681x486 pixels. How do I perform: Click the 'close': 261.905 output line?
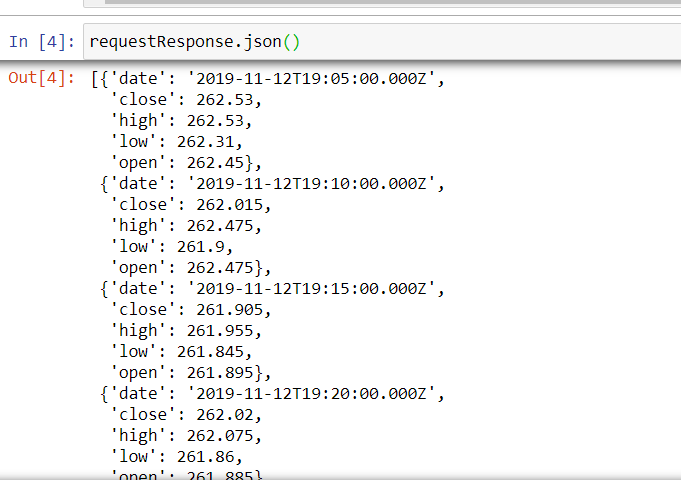pyautogui.click(x=190, y=309)
